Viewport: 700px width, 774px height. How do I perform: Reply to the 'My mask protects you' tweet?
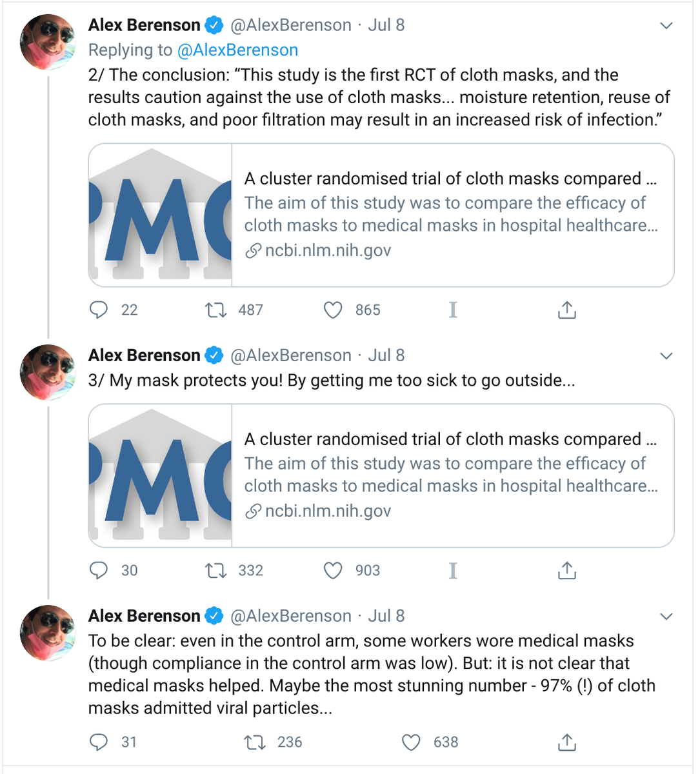coord(98,571)
